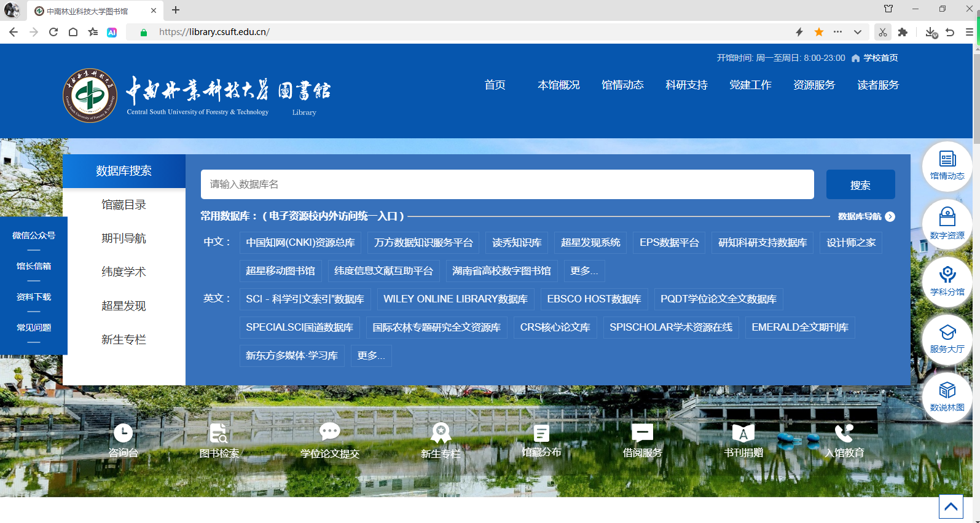Open the 书刊捐赠 book icon
980x523 pixels.
(743, 433)
